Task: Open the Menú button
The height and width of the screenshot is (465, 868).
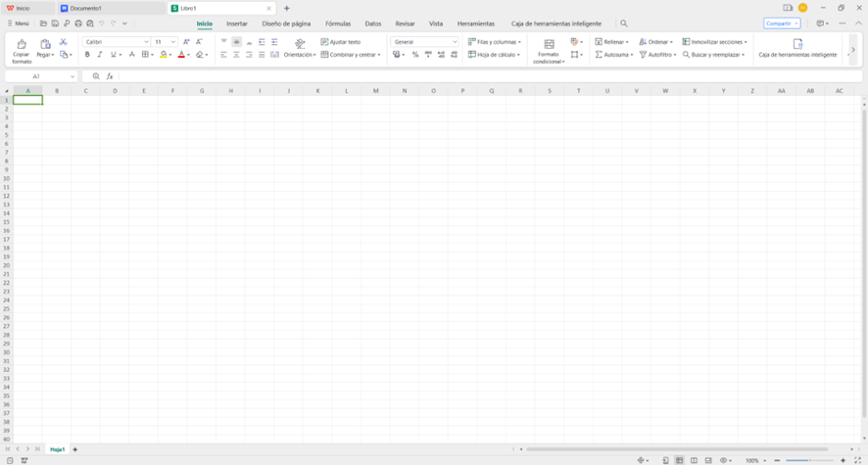Action: [19, 23]
